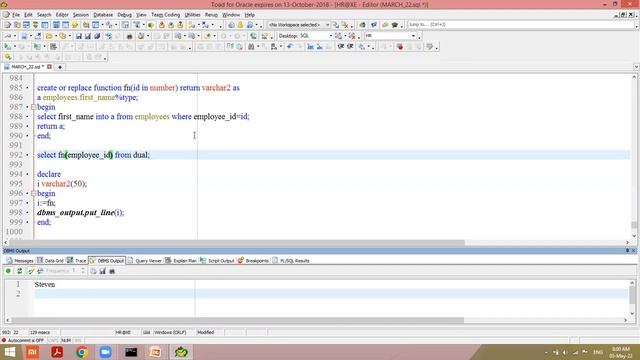Screen dimensions: 640x360
Task: Switch to the Script Output tab
Action: tap(217, 260)
